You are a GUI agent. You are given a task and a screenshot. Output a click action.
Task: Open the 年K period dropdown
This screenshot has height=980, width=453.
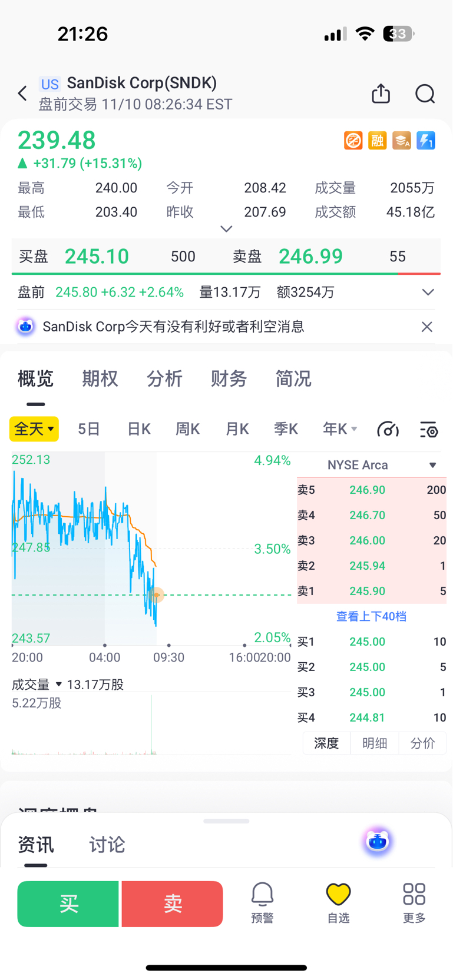340,429
